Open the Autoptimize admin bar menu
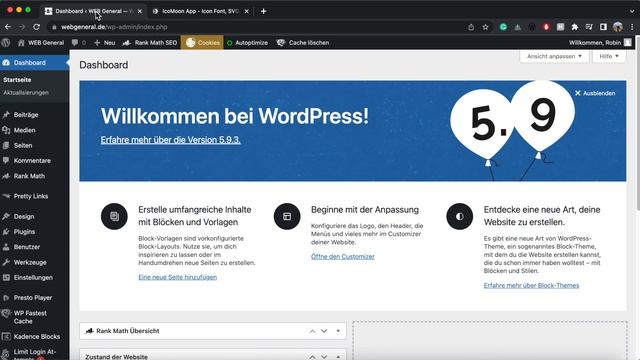640x360 pixels. 247,42
